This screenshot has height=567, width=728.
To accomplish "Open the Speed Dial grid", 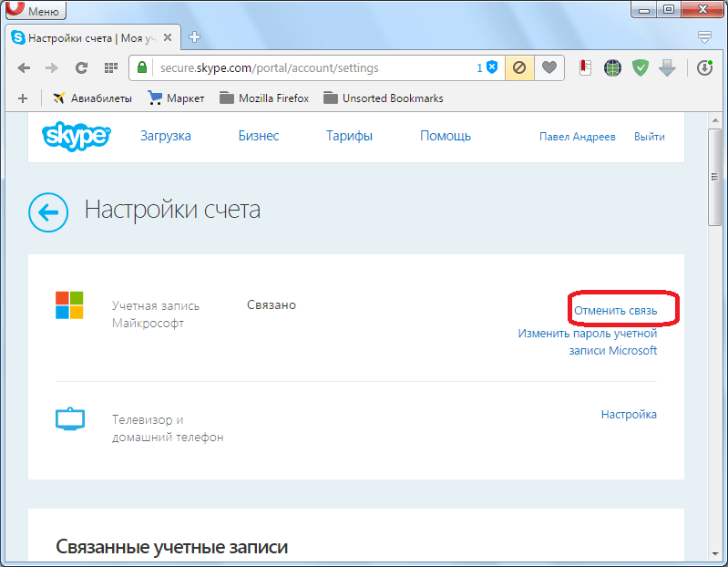I will (x=110, y=68).
